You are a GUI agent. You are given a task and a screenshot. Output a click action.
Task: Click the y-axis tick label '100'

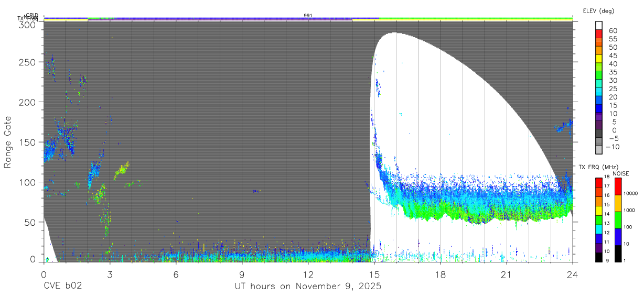[x=28, y=182]
